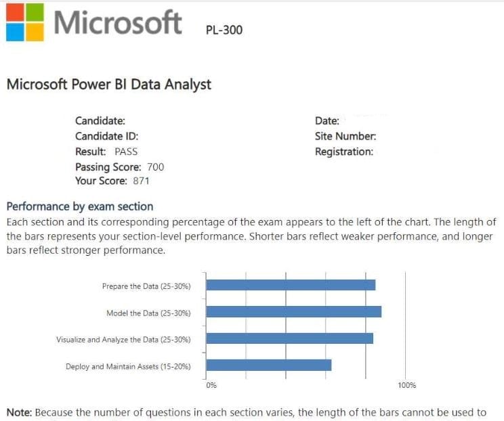This screenshot has height=421, width=504.
Task: Click the PL-300 exam code
Action: [x=224, y=30]
